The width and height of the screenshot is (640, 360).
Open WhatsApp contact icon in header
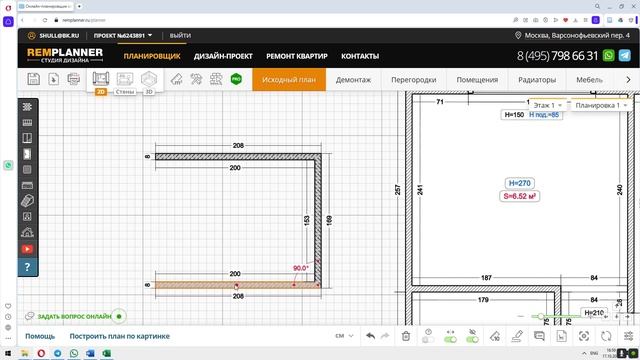608,56
